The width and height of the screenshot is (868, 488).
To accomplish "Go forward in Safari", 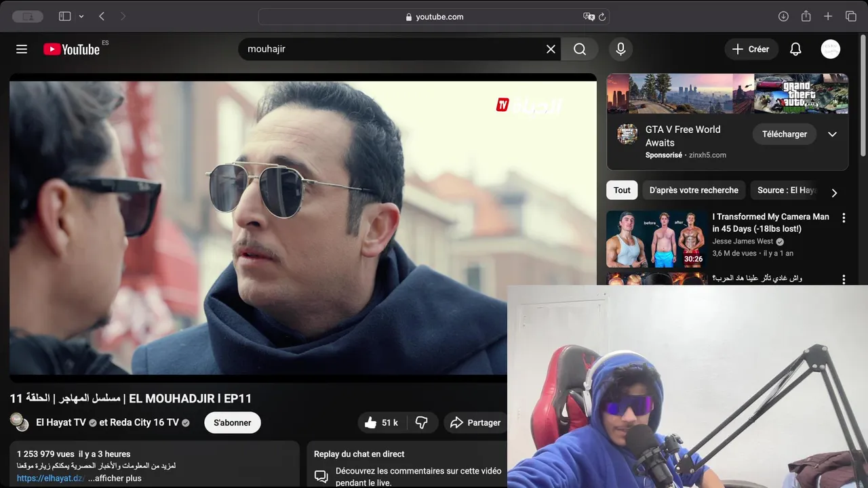I will 123,16.
